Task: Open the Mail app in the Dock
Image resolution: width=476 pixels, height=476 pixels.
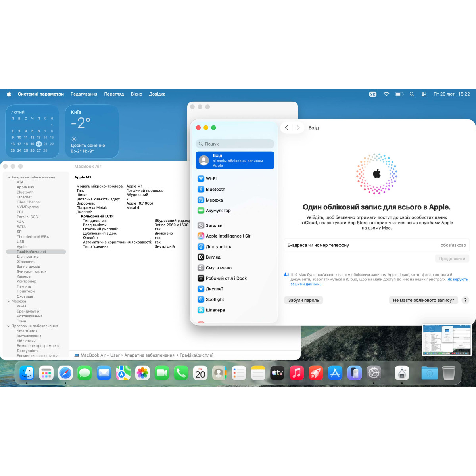Action: tap(104, 373)
